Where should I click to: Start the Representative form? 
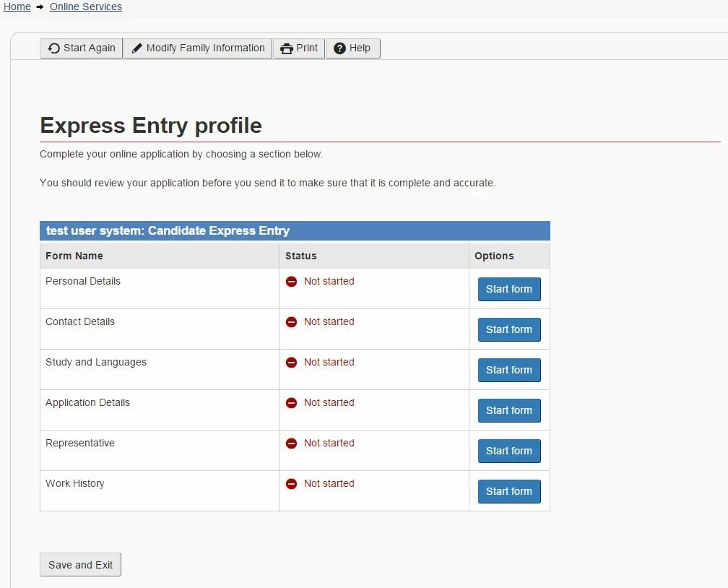(x=509, y=451)
